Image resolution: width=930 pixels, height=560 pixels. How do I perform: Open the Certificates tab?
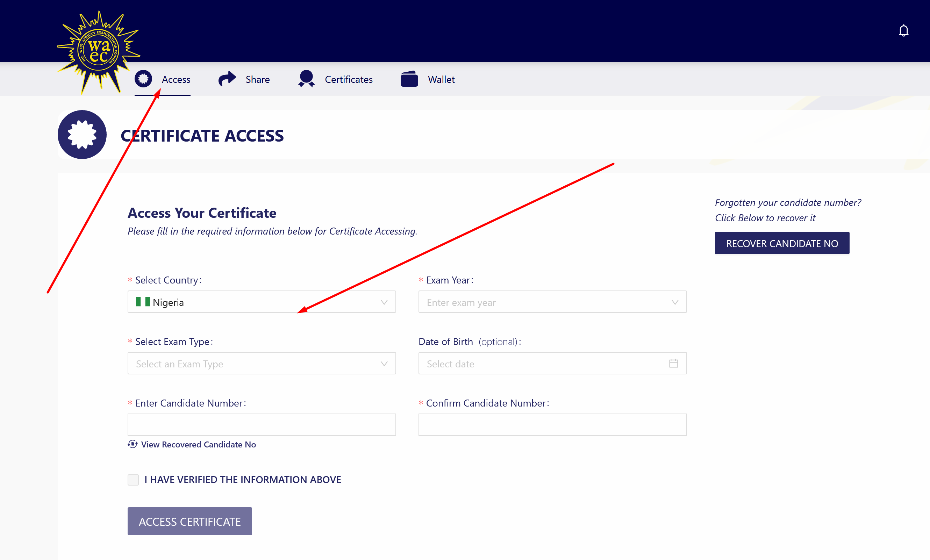348,80
